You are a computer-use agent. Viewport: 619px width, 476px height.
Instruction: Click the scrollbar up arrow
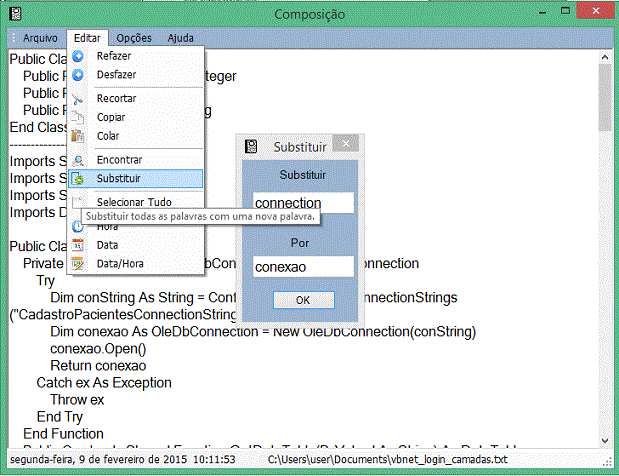[x=605, y=58]
